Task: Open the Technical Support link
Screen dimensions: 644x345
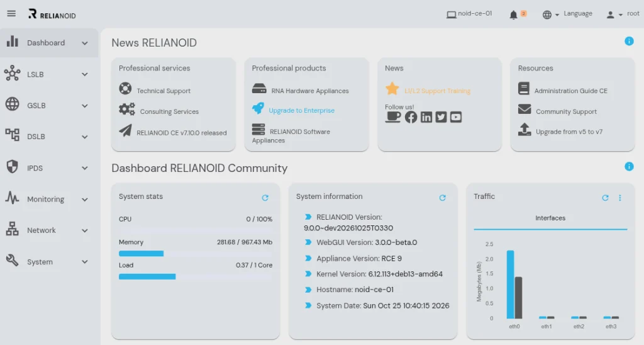Action: click(164, 91)
